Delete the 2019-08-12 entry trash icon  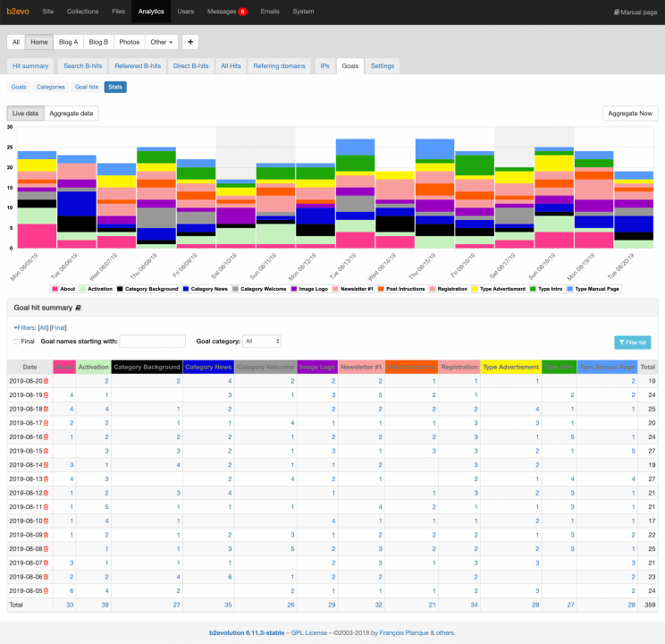(46, 494)
